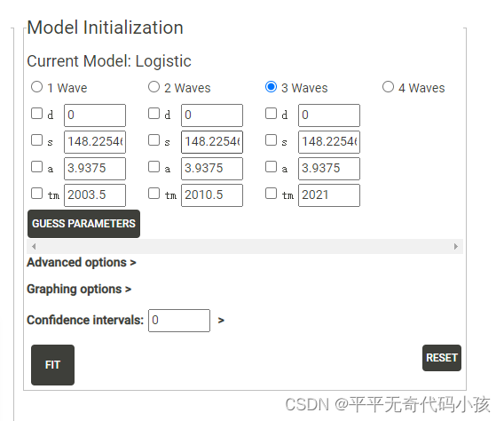Select the 2 Waves radio button
Image resolution: width=504 pixels, height=421 pixels.
click(154, 87)
